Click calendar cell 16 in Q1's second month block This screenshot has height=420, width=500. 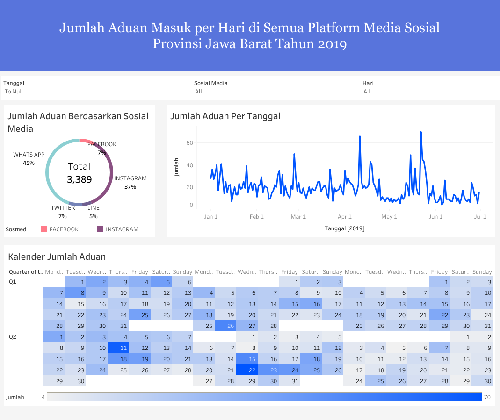[x=311, y=304]
